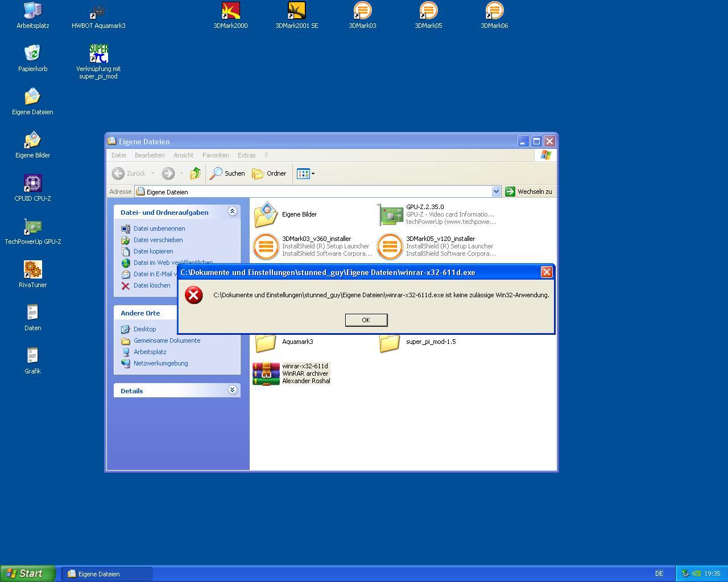Select the 3DMark03_v360_installer file
This screenshot has width=728, height=582.
pos(312,246)
